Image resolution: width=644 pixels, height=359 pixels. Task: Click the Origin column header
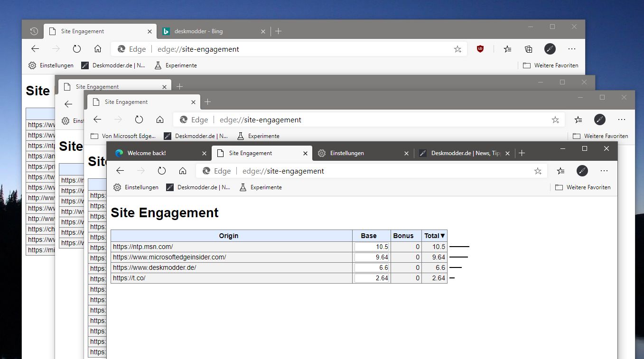pos(232,236)
